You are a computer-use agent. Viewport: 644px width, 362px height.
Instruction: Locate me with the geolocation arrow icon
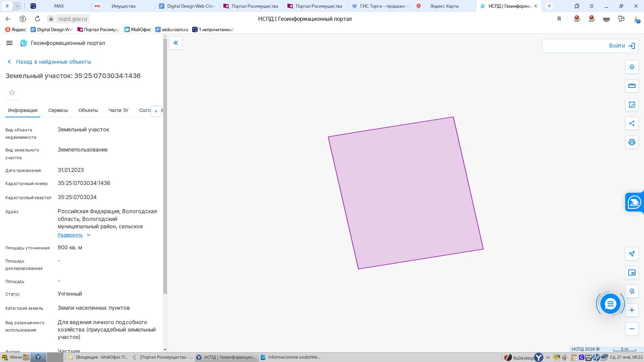(x=632, y=254)
